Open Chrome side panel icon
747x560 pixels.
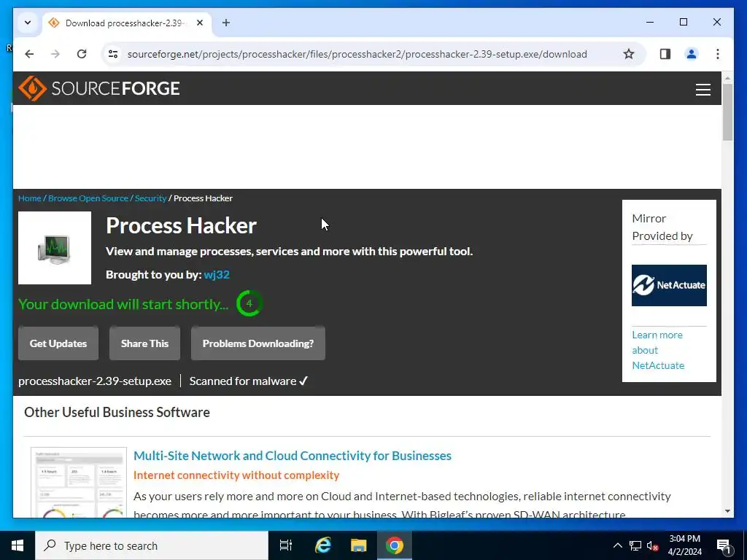665,54
